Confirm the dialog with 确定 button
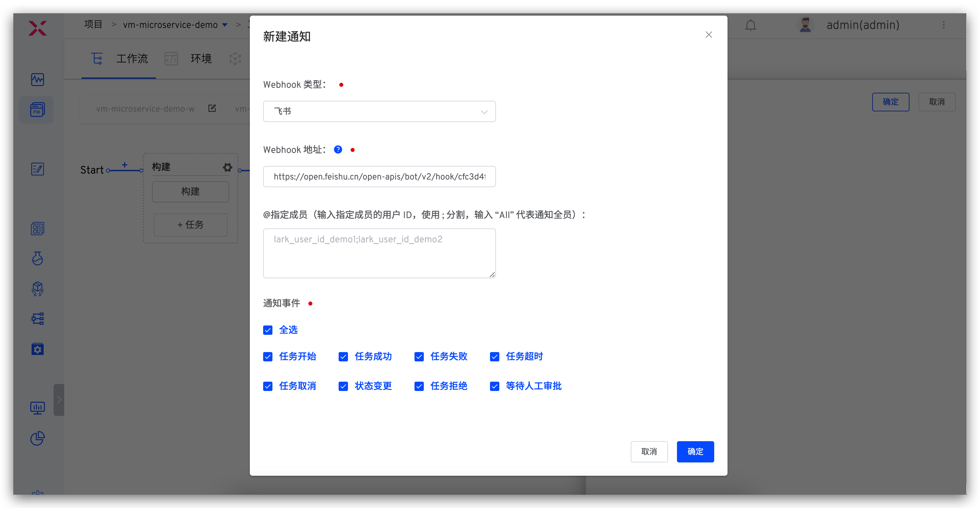The height and width of the screenshot is (508, 980). 695,452
